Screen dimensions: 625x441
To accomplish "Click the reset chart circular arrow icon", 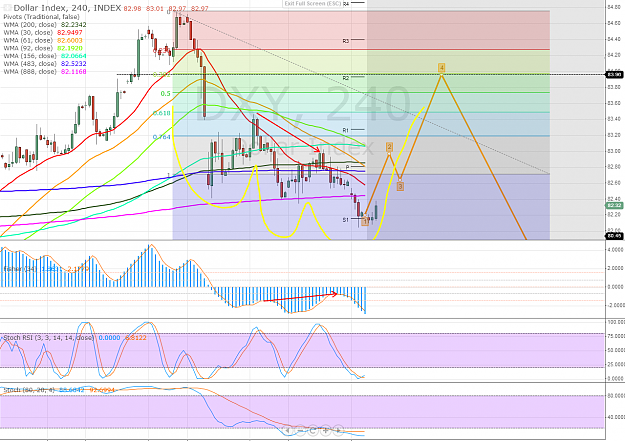I will coord(313,430).
